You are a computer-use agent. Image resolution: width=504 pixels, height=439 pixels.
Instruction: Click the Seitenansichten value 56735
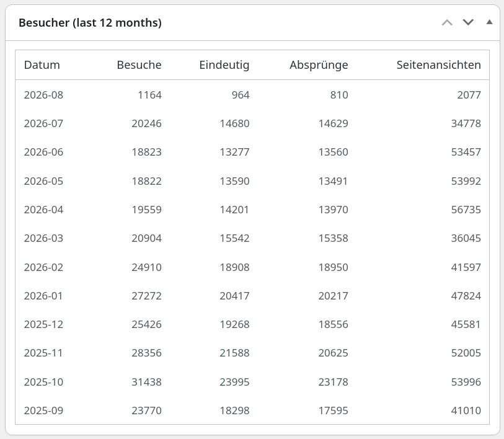[466, 210]
